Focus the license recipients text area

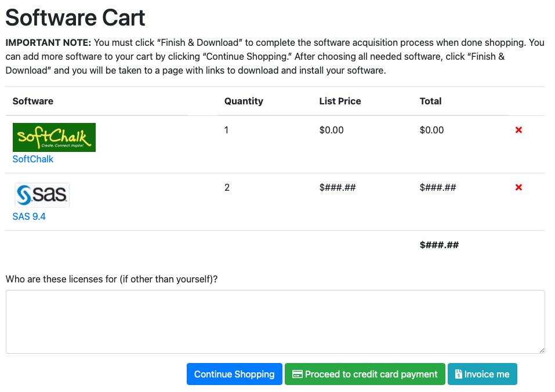pos(275,322)
